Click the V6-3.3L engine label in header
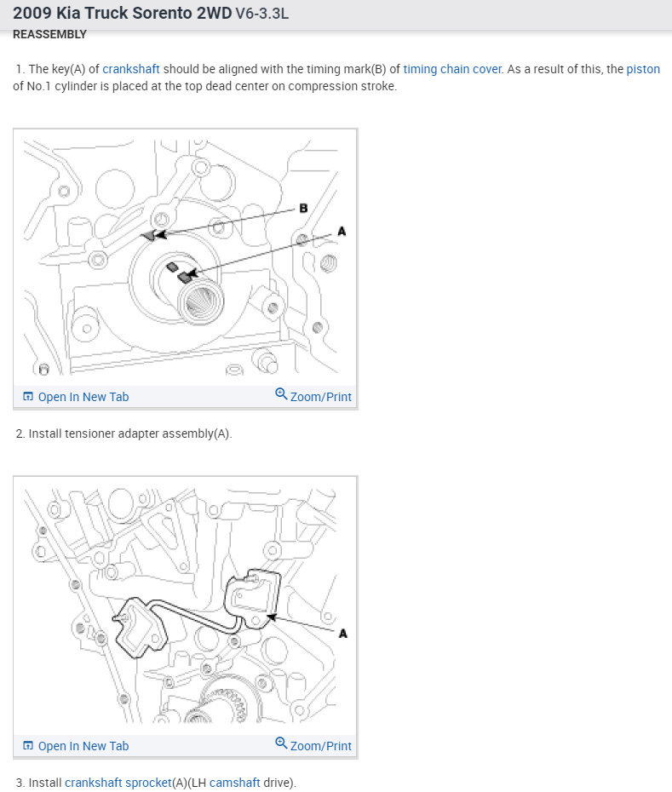Screen dimensions: 672x792 [x=261, y=14]
